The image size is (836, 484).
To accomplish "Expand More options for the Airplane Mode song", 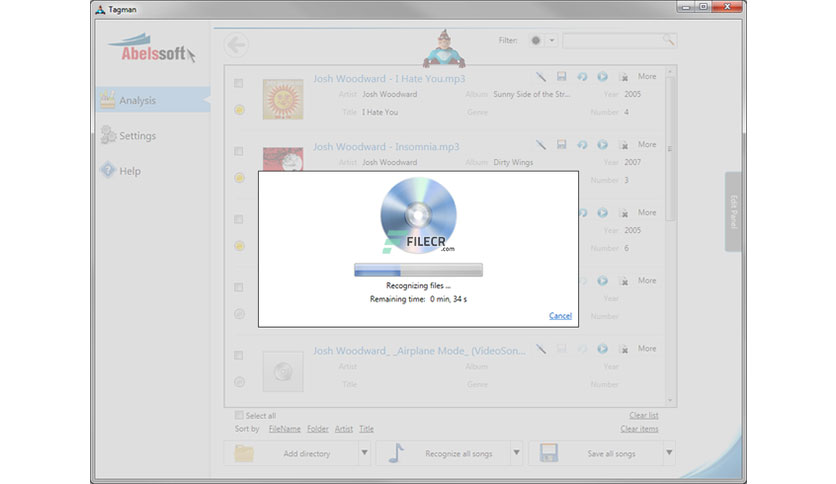I will (x=647, y=349).
